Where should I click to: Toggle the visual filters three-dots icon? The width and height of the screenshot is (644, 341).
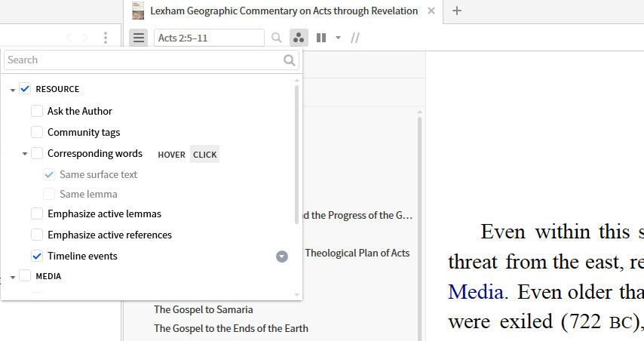(x=299, y=38)
